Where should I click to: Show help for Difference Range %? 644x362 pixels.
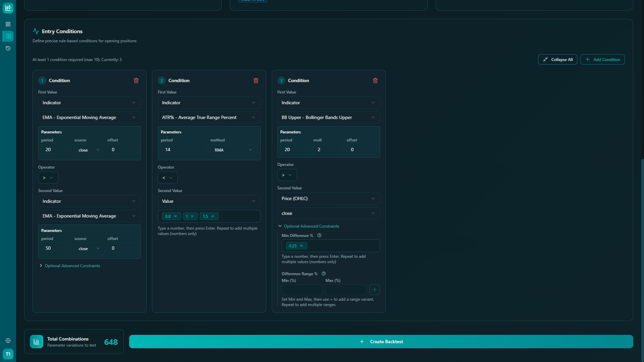click(x=324, y=274)
